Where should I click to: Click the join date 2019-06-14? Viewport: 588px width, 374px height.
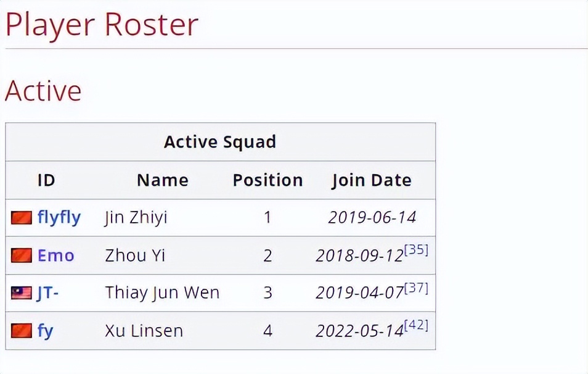pos(372,217)
